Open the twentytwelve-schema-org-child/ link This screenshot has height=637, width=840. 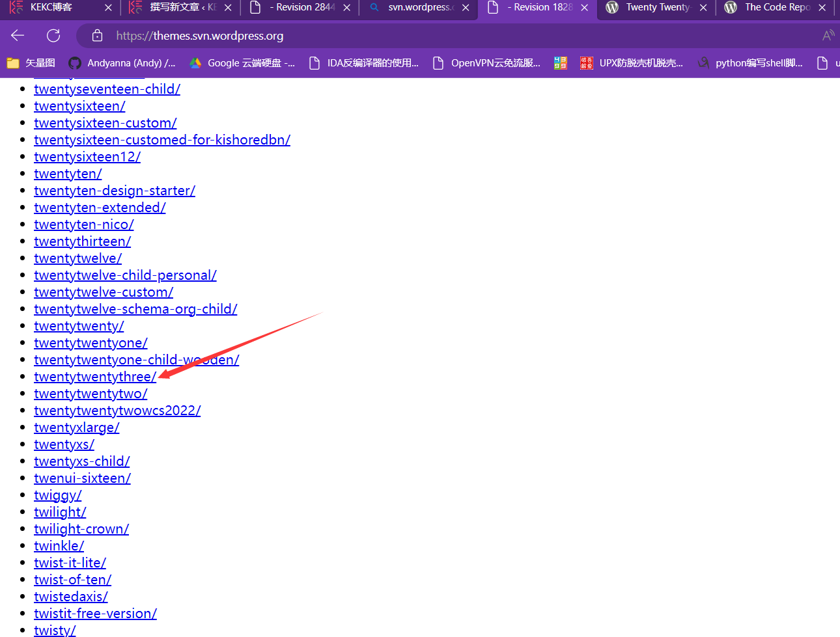(x=135, y=309)
